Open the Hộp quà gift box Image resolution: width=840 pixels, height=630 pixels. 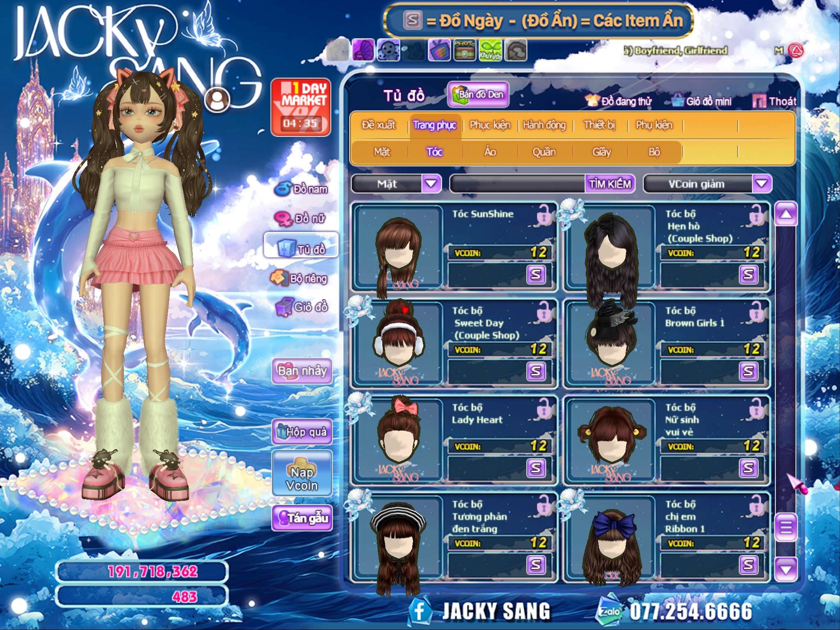click(302, 432)
